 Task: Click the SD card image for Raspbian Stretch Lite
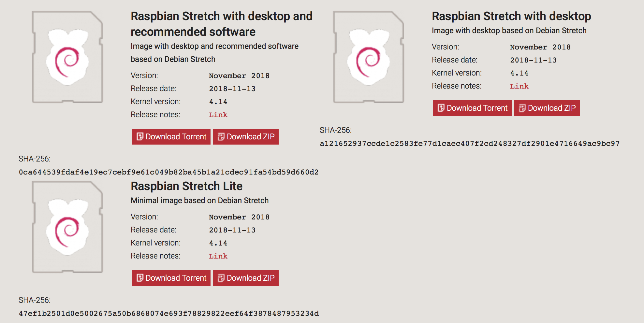click(x=67, y=227)
